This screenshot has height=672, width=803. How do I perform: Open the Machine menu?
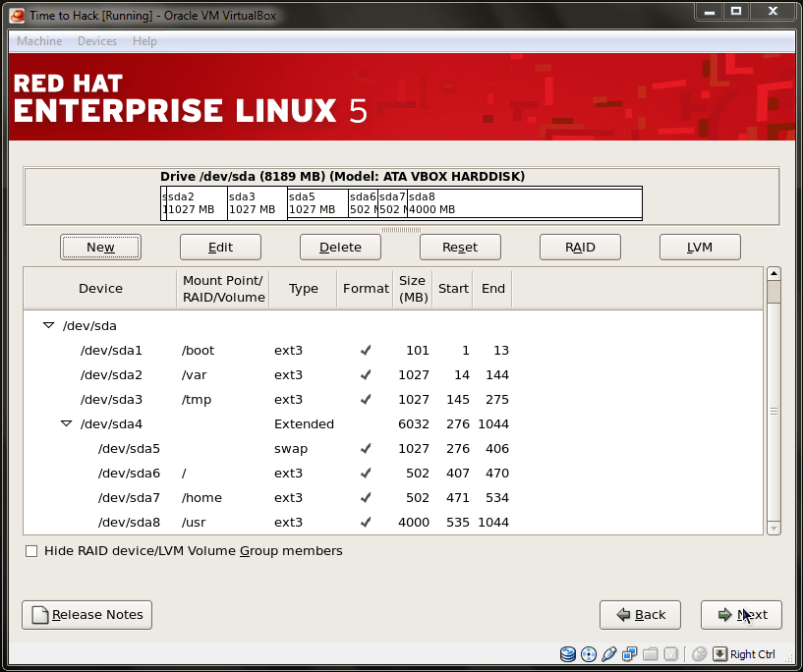39,41
